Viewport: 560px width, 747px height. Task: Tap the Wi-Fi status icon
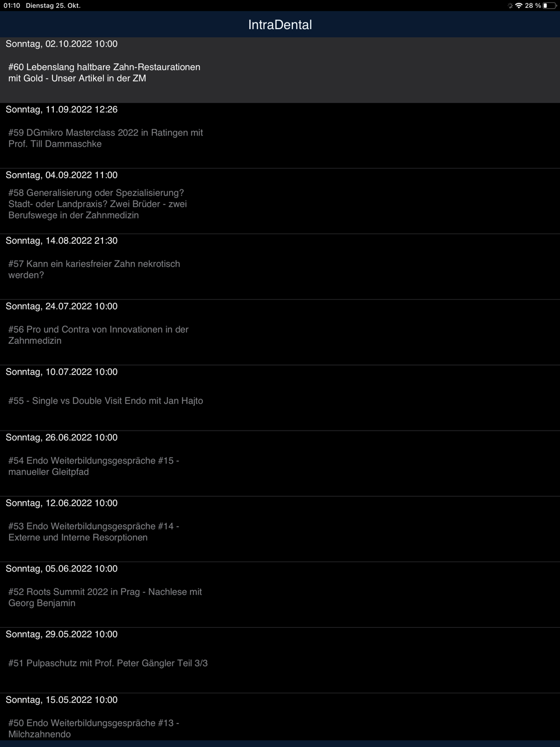(x=519, y=6)
